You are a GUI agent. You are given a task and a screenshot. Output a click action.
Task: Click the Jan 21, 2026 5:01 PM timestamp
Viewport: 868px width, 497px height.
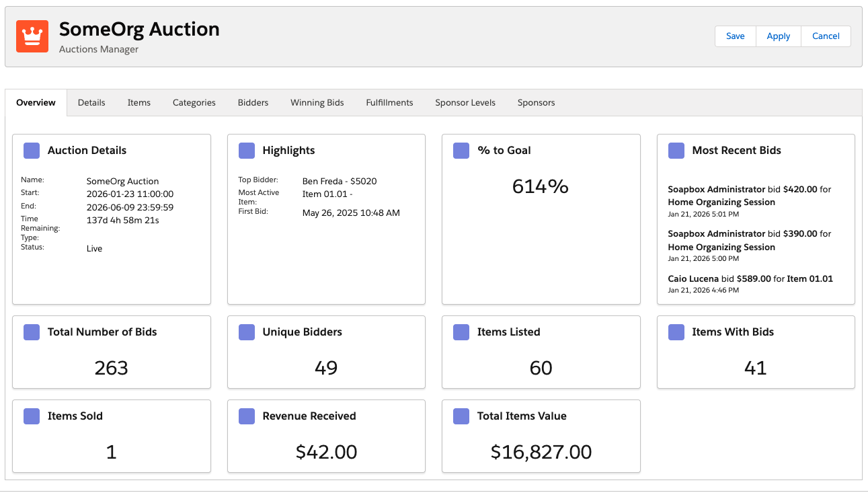[703, 214]
